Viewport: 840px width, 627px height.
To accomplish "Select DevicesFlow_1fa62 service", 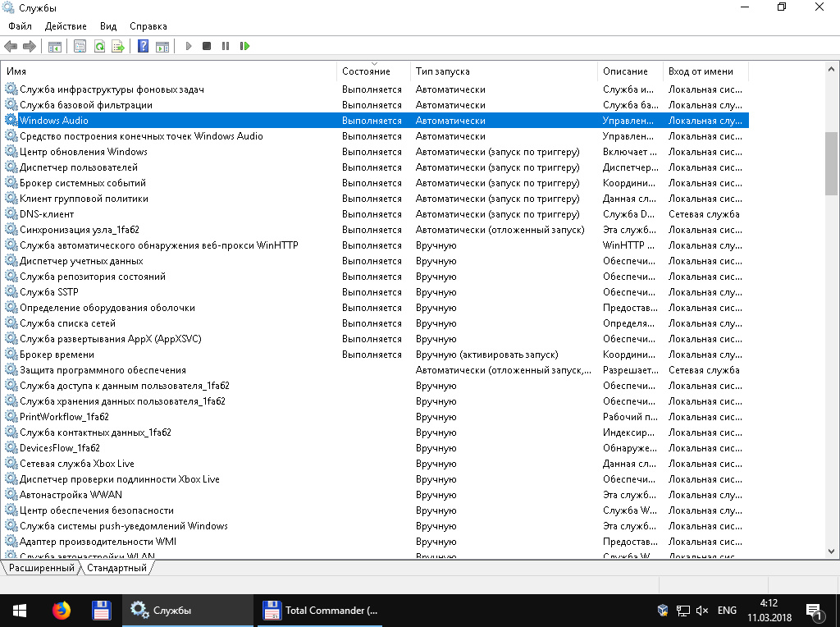I will tap(60, 448).
